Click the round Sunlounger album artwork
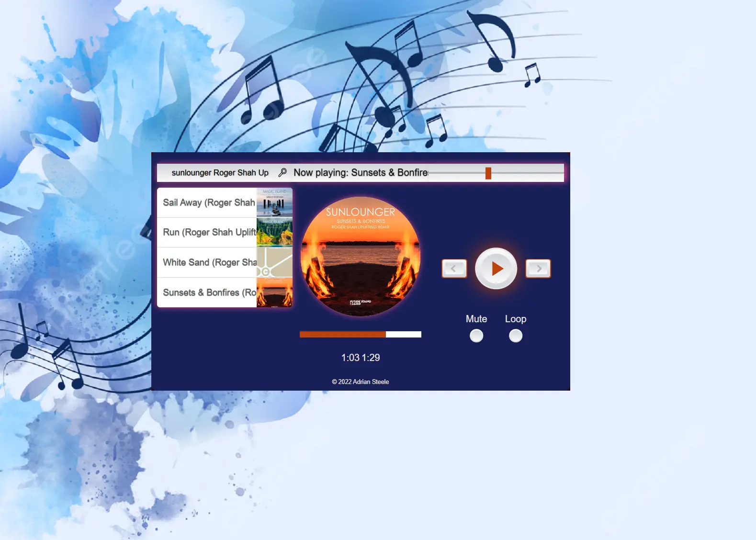 pos(361,257)
